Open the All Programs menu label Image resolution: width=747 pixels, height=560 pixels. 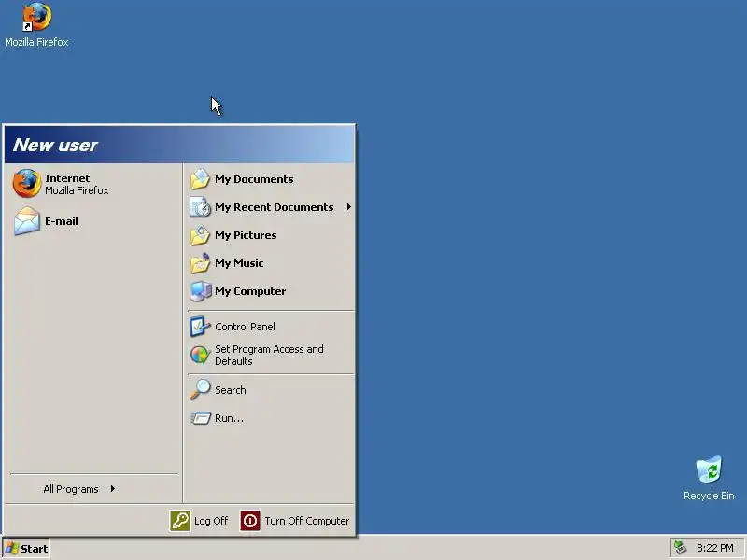pos(71,489)
